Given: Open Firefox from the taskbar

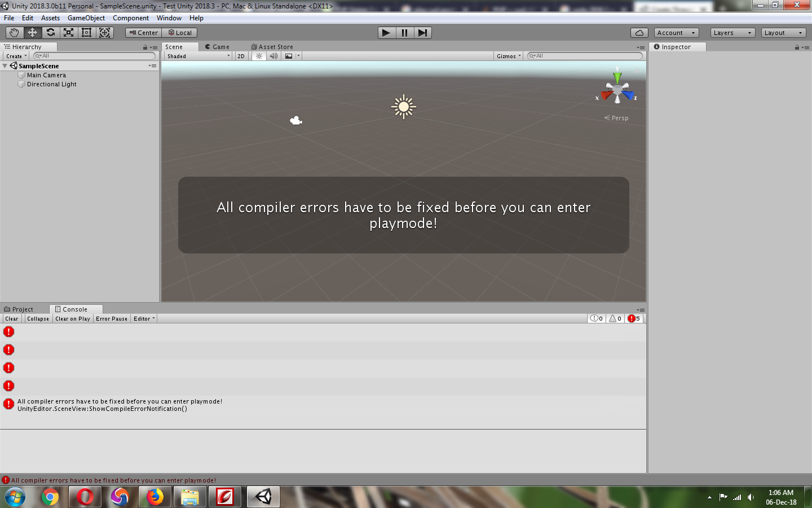Looking at the screenshot, I should tap(155, 497).
